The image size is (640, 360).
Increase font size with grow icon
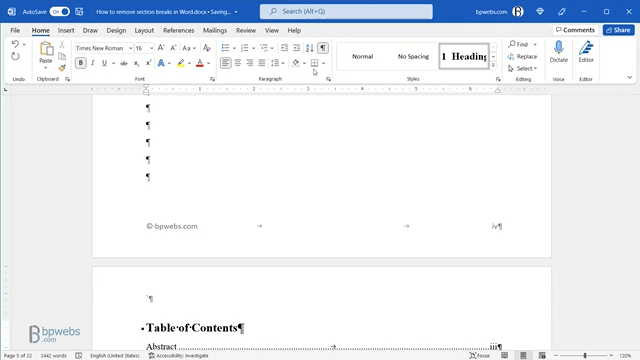(161, 48)
